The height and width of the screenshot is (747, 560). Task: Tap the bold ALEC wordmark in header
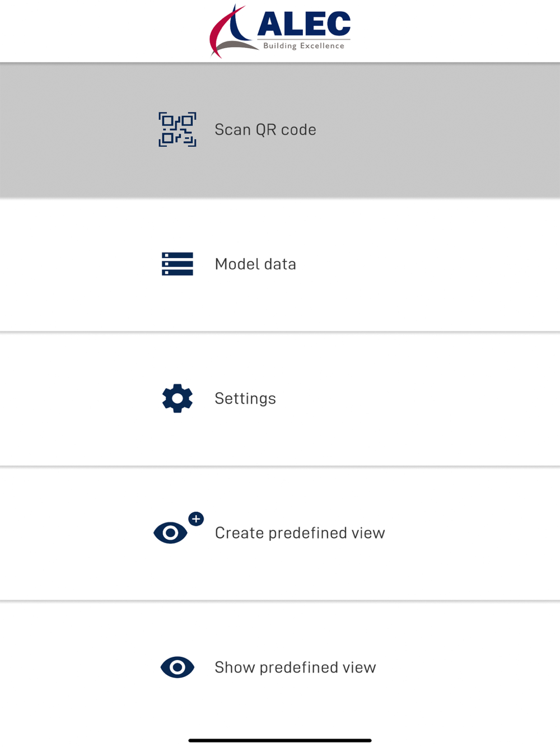[304, 24]
